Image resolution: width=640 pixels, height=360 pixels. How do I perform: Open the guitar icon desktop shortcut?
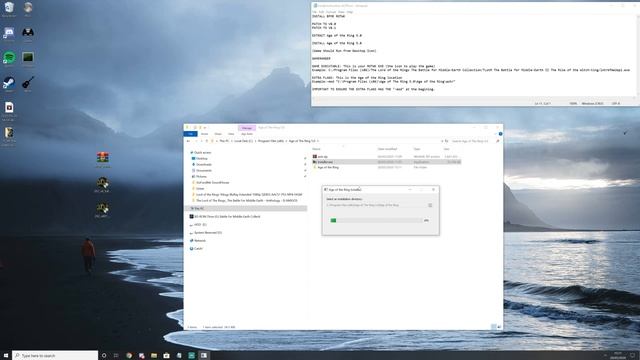coord(28,83)
